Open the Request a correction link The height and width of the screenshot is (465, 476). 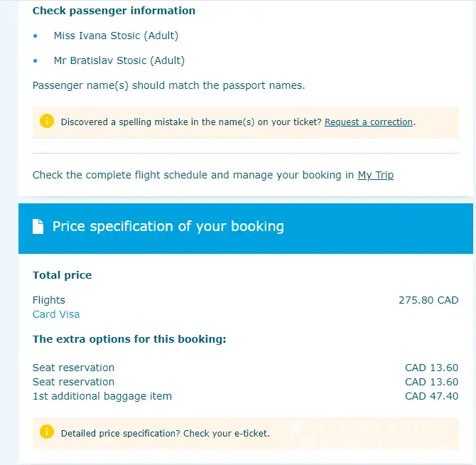pos(369,122)
